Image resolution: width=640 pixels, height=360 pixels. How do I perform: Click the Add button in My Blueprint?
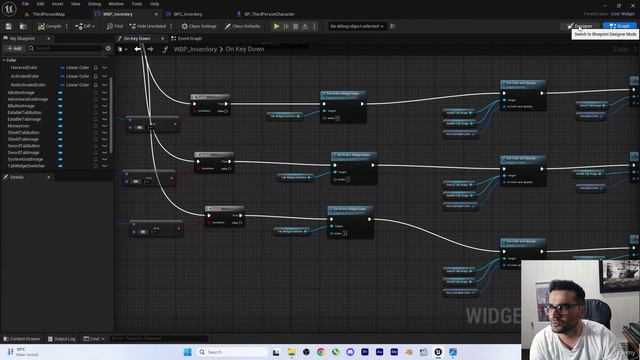point(14,48)
